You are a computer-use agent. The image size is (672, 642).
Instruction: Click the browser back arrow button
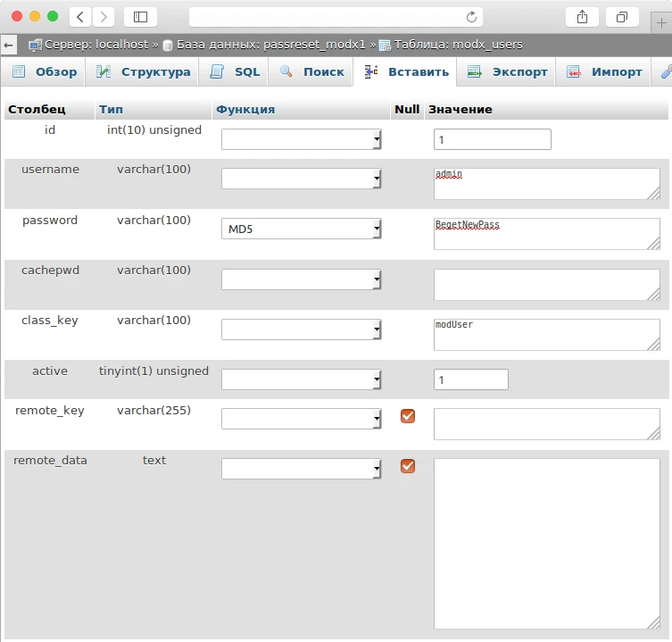coord(80,17)
